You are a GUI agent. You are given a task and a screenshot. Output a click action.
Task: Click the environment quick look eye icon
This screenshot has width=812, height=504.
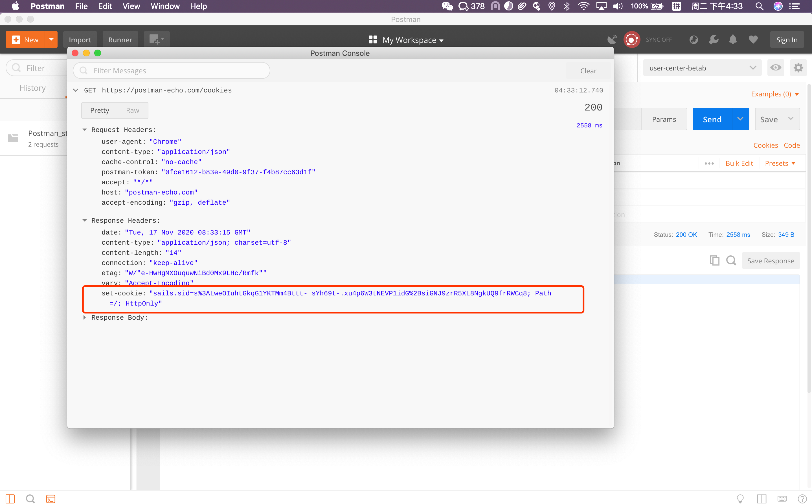click(776, 68)
